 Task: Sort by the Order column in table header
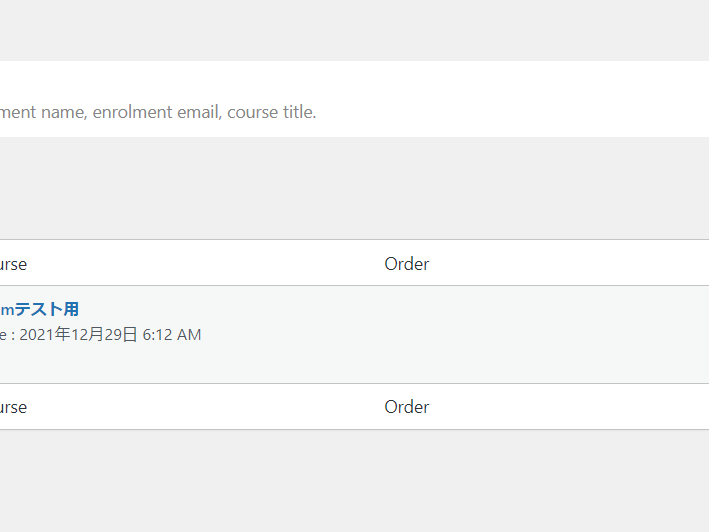[406, 264]
